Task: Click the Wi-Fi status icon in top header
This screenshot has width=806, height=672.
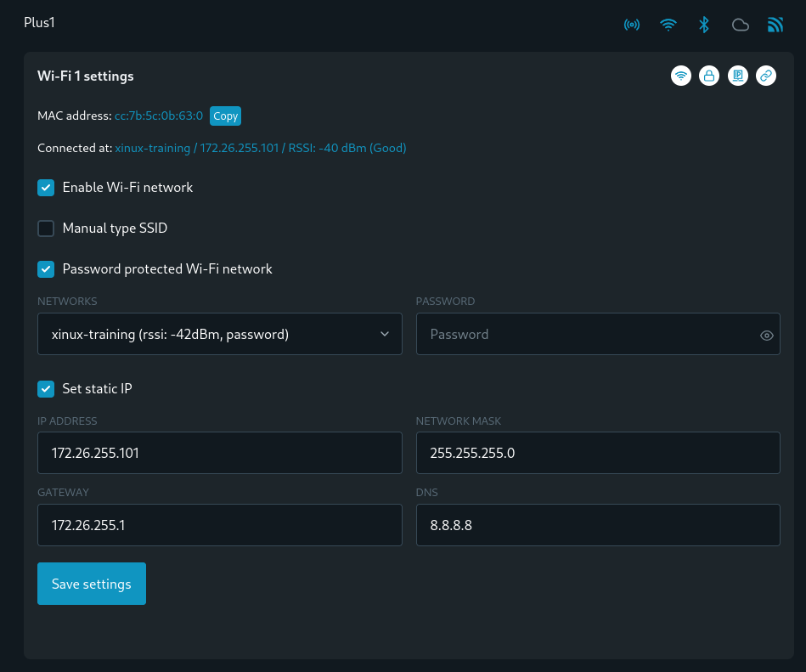Action: (x=668, y=25)
